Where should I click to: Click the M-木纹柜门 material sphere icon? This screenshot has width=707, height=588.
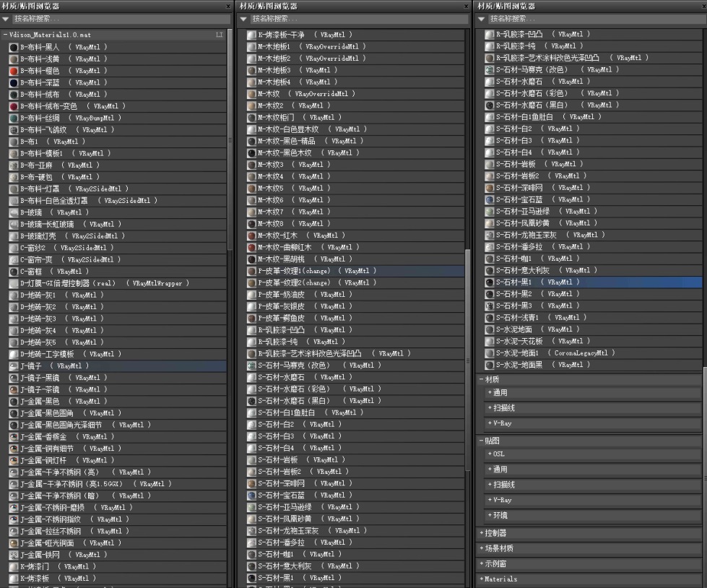pyautogui.click(x=251, y=118)
